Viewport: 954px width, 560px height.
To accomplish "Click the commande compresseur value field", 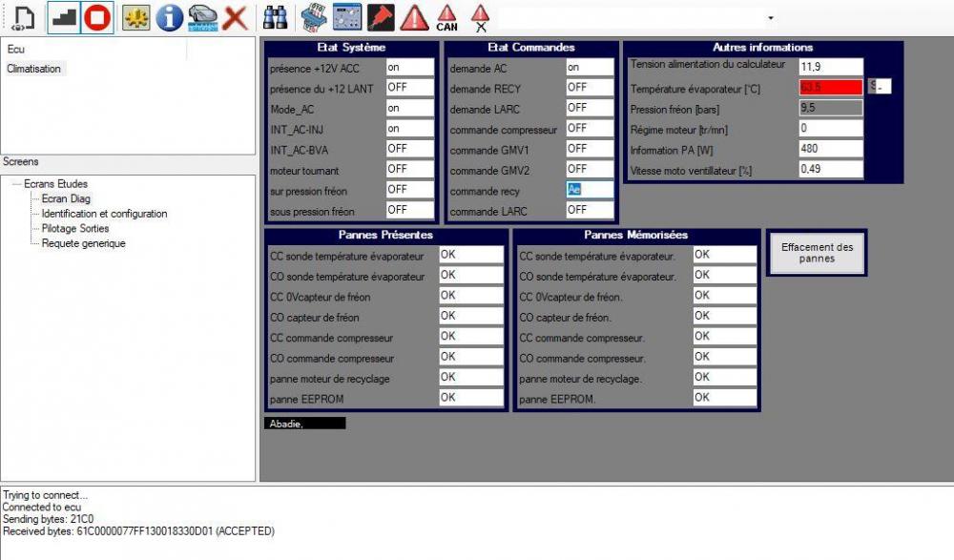I will point(590,128).
